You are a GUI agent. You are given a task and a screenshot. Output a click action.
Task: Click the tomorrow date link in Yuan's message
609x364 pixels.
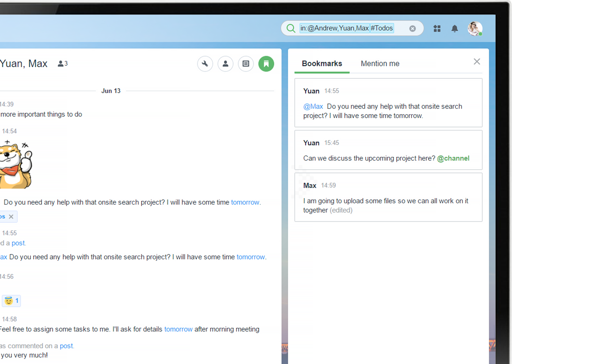pos(245,202)
